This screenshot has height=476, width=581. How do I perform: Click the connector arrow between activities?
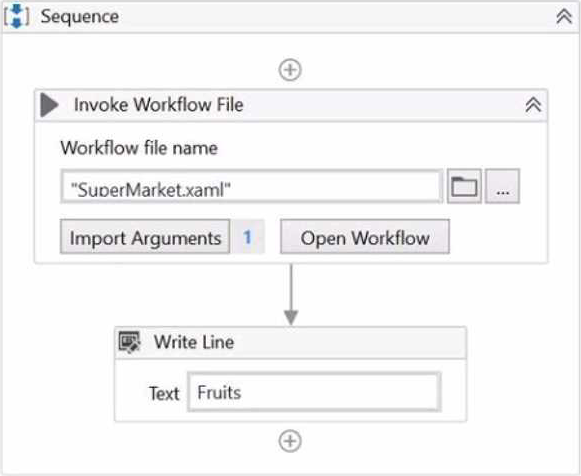tap(291, 295)
